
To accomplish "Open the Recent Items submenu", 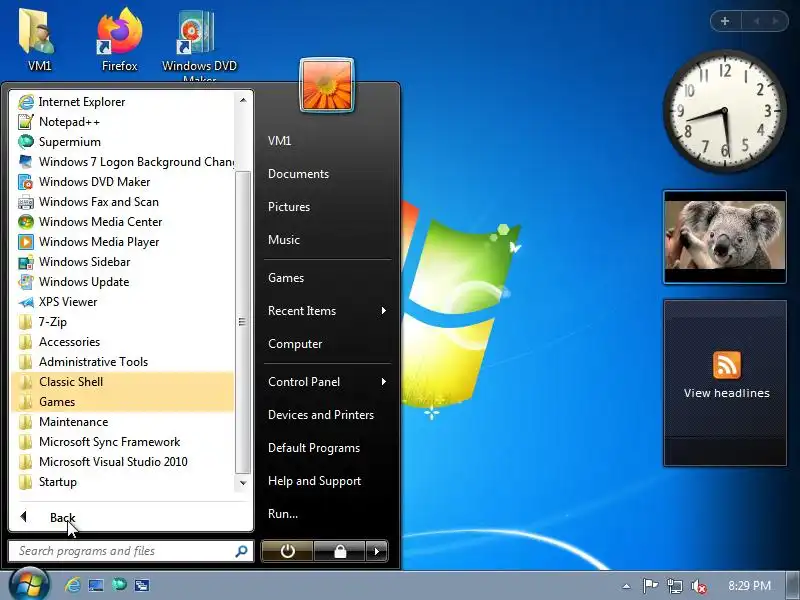I will coord(327,311).
